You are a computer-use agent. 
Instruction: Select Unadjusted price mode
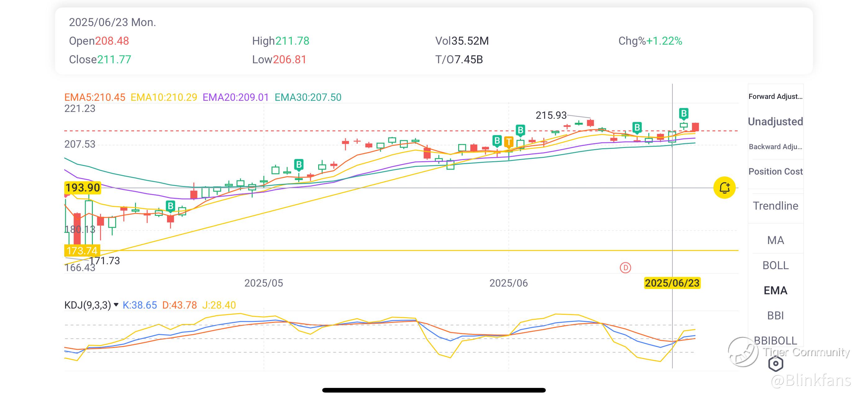click(x=775, y=122)
